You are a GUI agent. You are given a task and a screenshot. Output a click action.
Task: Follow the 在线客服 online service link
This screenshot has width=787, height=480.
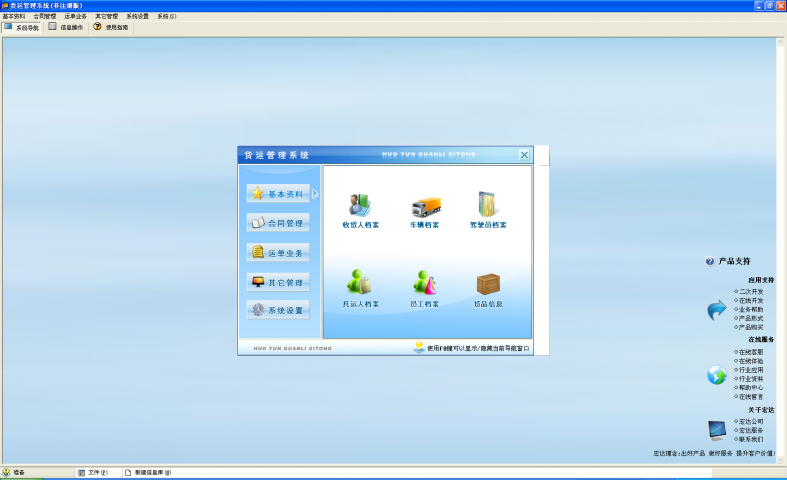click(x=751, y=352)
